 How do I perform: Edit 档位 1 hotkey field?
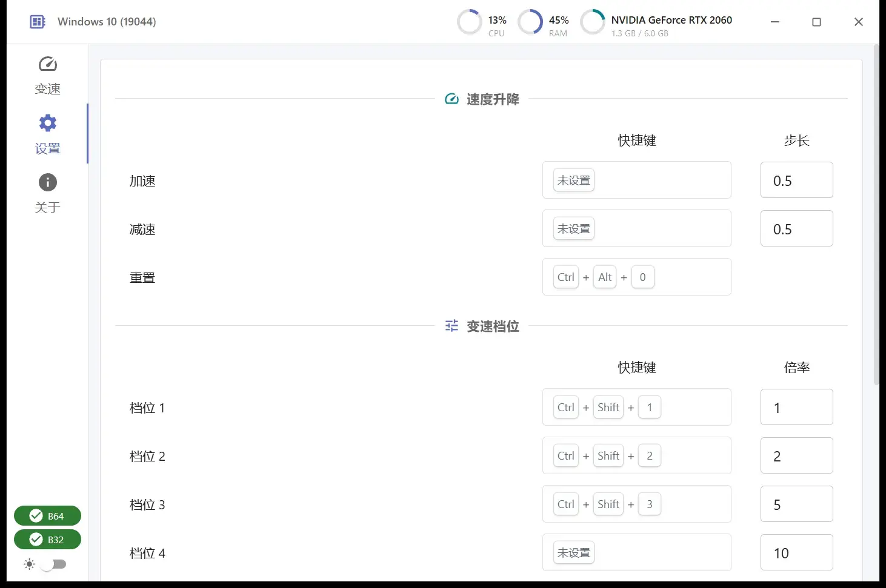636,407
